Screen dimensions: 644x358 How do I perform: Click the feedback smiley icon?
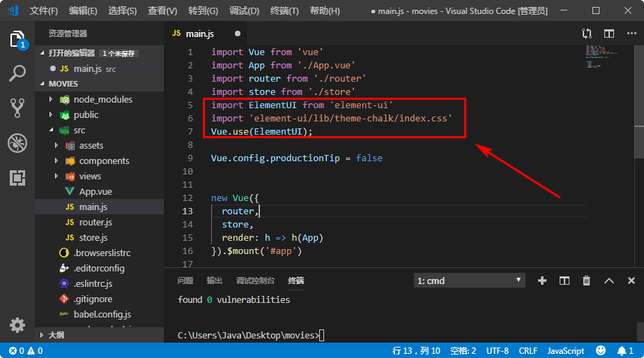point(601,350)
